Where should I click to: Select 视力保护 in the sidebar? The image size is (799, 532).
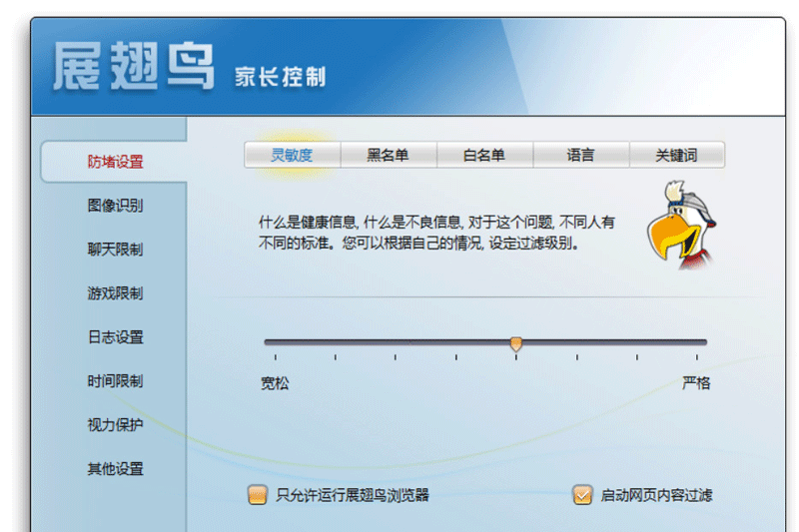pyautogui.click(x=115, y=424)
